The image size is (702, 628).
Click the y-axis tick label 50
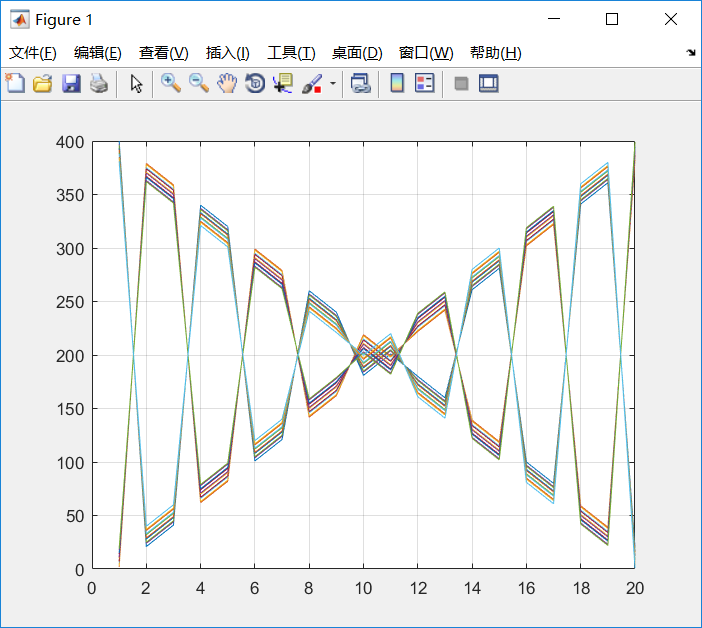pos(75,517)
